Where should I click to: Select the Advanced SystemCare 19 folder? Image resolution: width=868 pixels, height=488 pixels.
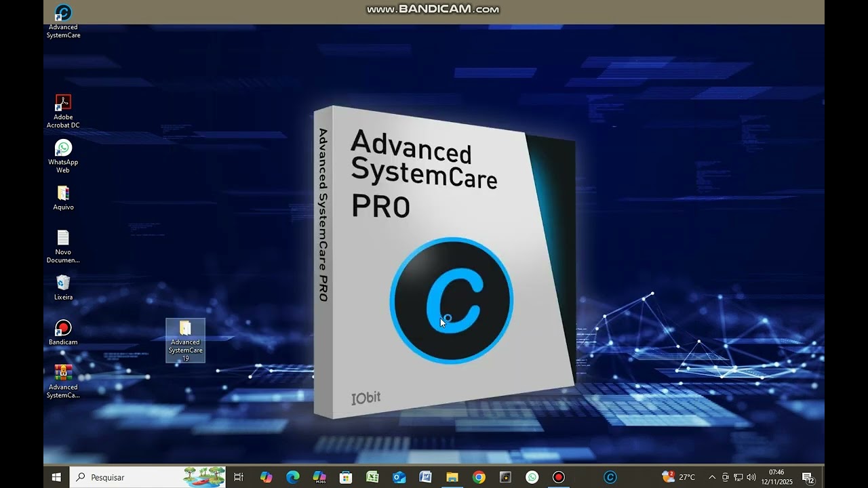click(x=185, y=340)
